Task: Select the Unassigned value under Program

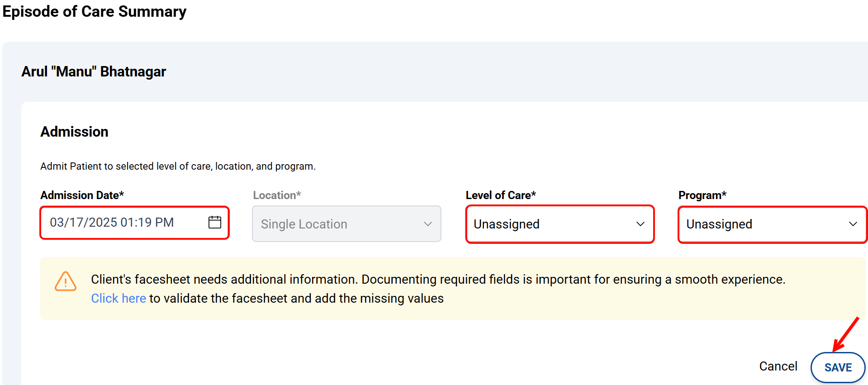Action: pyautogui.click(x=719, y=224)
